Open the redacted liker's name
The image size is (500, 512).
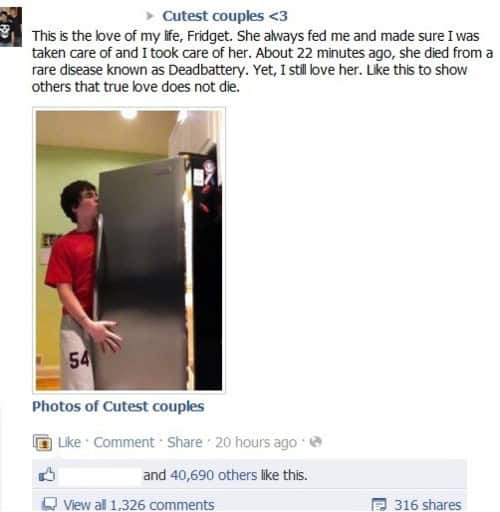101,476
